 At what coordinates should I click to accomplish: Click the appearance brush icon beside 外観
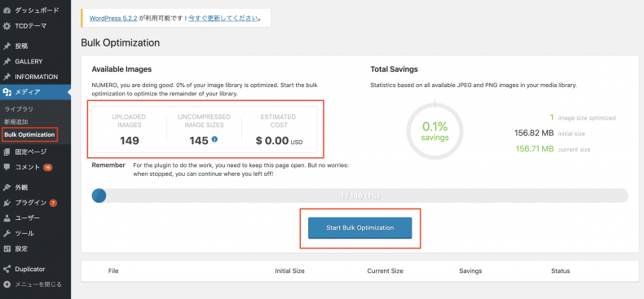(7, 187)
